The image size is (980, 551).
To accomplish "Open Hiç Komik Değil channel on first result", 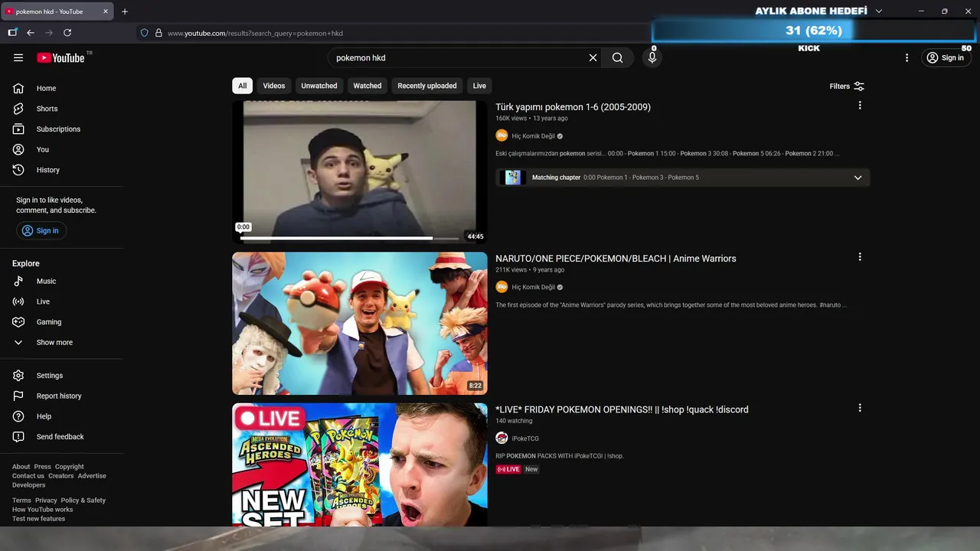I will click(533, 136).
